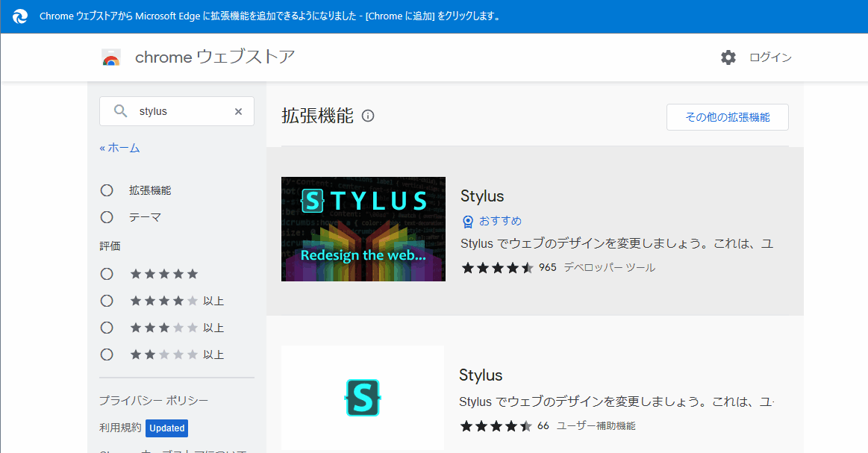This screenshot has height=453, width=868.
Task: Click デベロッパー ツール category text
Action: [x=610, y=267]
